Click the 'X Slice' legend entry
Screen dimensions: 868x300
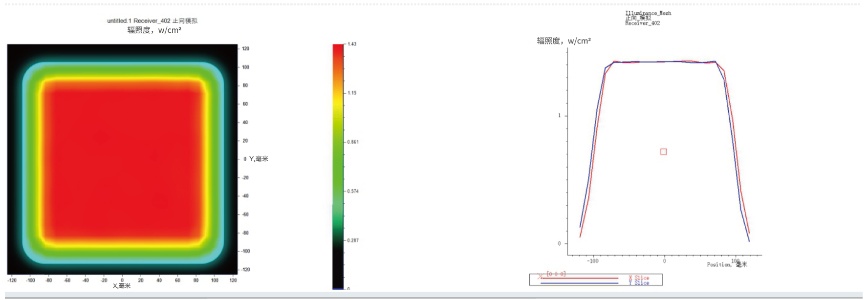[639, 278]
